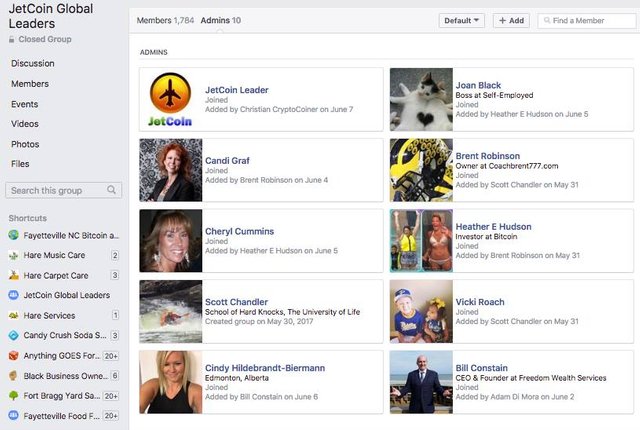Viewport: 640px width, 430px height.
Task: Open Candy Crush Soda shortcut text
Action: click(65, 335)
